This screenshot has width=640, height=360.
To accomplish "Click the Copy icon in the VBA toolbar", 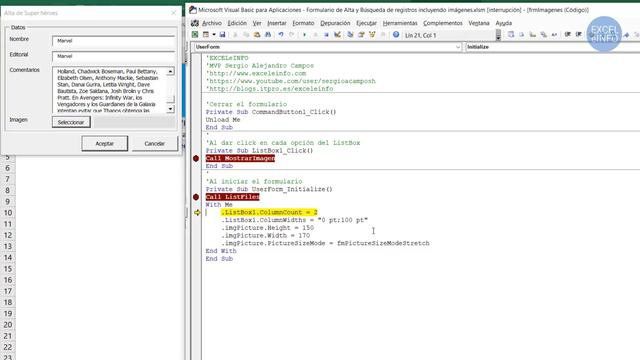I will point(246,35).
